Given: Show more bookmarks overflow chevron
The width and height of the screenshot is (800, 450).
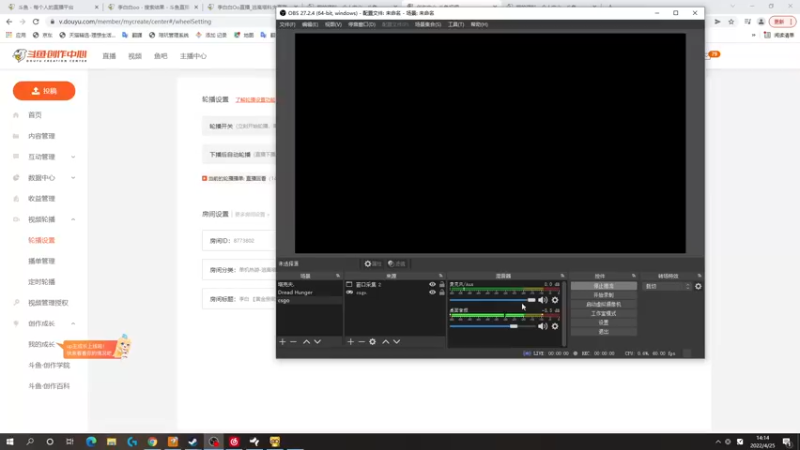Looking at the screenshot, I should (754, 35).
